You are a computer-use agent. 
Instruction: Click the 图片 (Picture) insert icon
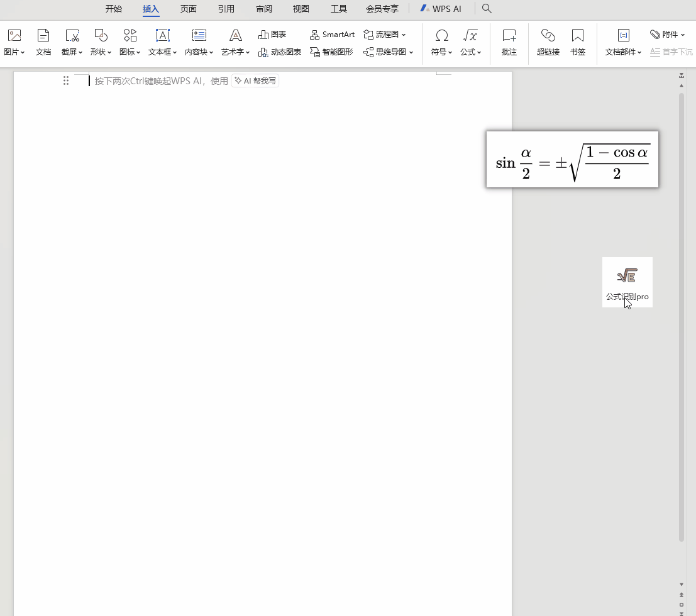(14, 36)
